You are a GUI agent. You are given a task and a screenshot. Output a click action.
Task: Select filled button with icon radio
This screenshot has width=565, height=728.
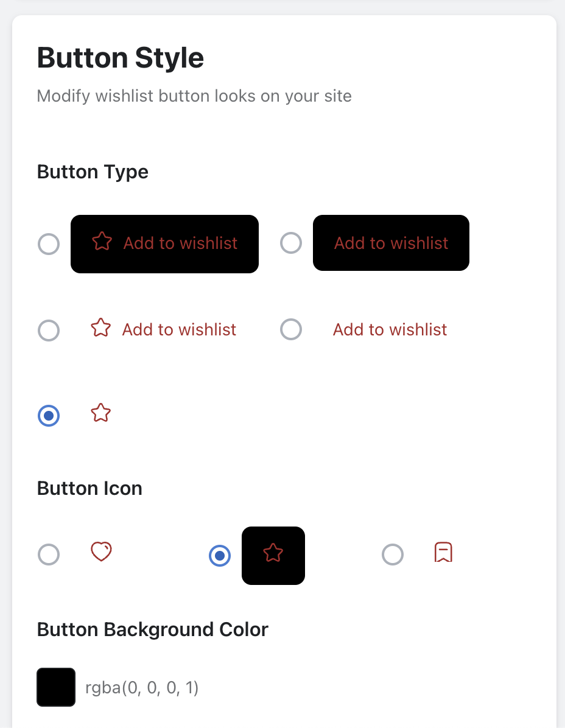(x=49, y=244)
